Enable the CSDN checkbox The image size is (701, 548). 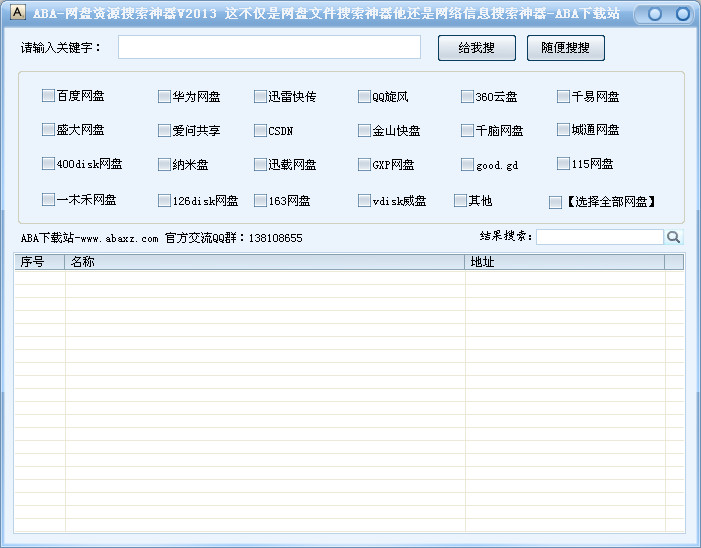pyautogui.click(x=260, y=131)
